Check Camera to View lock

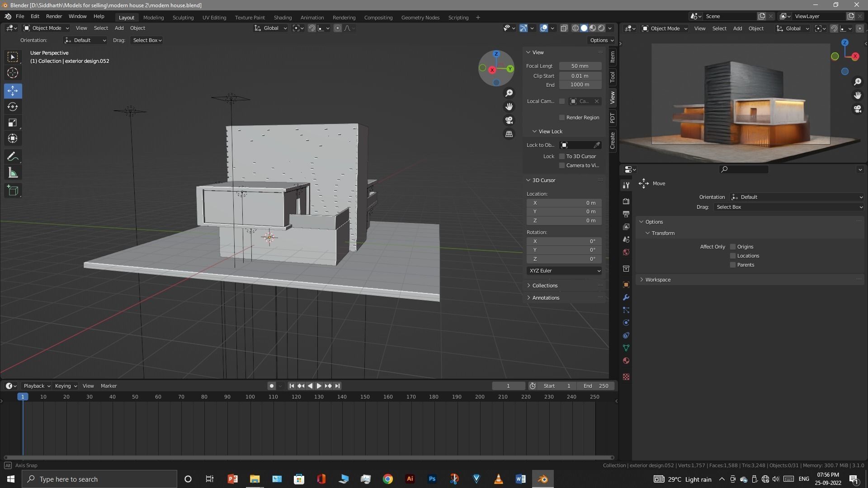point(562,165)
